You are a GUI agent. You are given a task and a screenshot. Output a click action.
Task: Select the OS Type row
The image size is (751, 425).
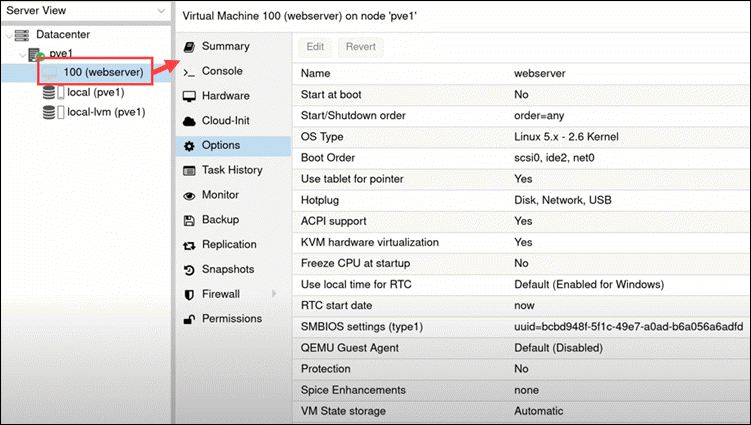[x=521, y=137]
